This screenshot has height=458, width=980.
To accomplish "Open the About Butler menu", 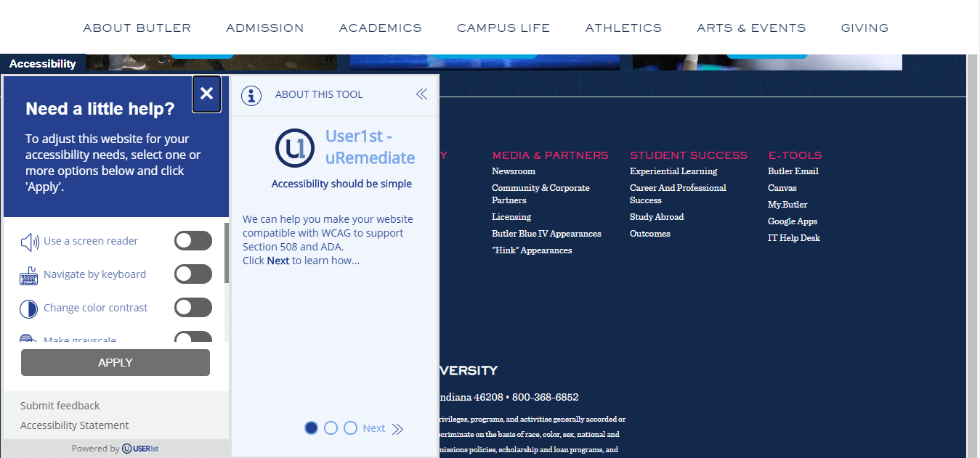I will click(137, 28).
